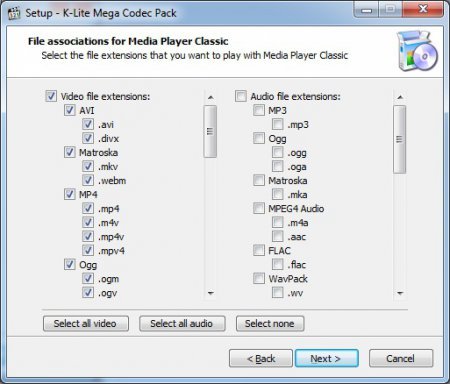Uncheck the .divx extension checkbox
The image size is (450, 384).
(x=88, y=138)
